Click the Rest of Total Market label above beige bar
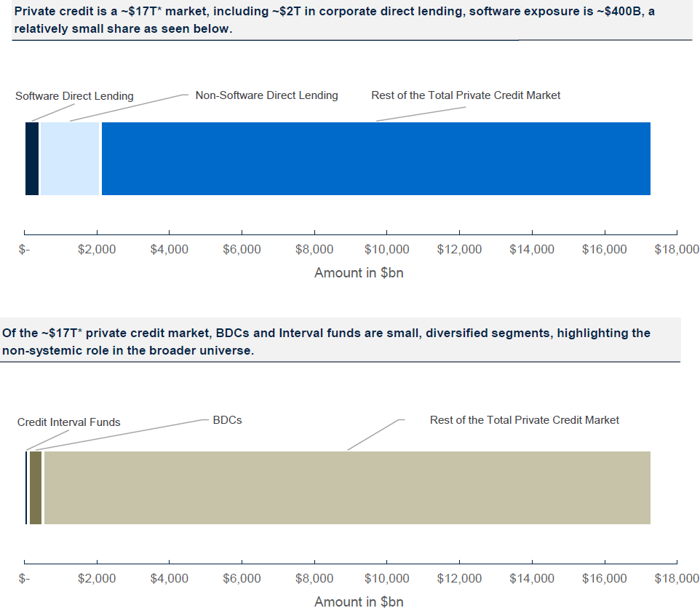Screen dimensions: 700x608 [524, 420]
